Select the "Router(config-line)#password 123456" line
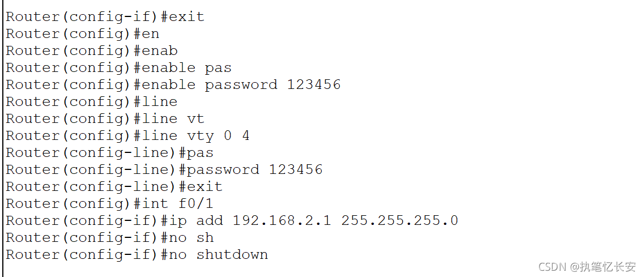The image size is (644, 277). 164,169
